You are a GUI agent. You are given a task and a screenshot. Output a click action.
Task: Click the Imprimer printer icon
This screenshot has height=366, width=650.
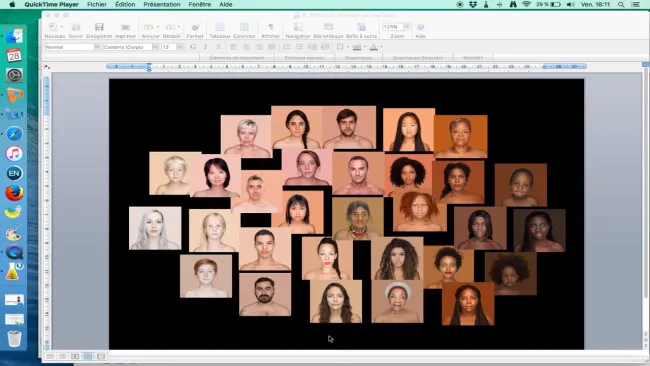[125, 27]
